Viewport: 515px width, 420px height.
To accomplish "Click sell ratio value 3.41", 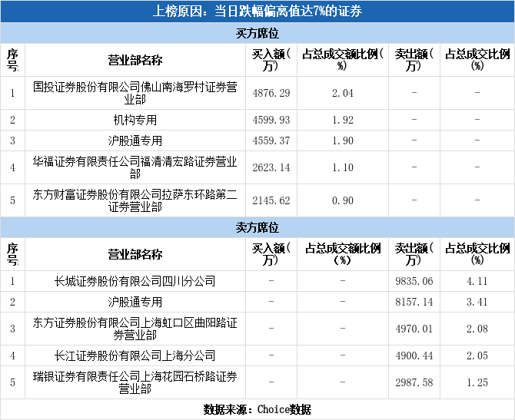I will click(x=477, y=302).
